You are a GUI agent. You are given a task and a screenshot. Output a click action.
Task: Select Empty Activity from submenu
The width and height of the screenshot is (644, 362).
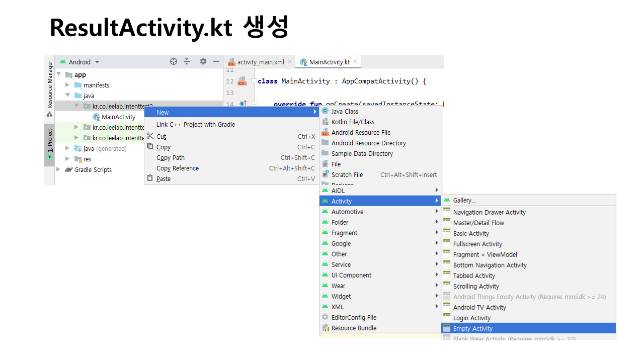point(472,328)
